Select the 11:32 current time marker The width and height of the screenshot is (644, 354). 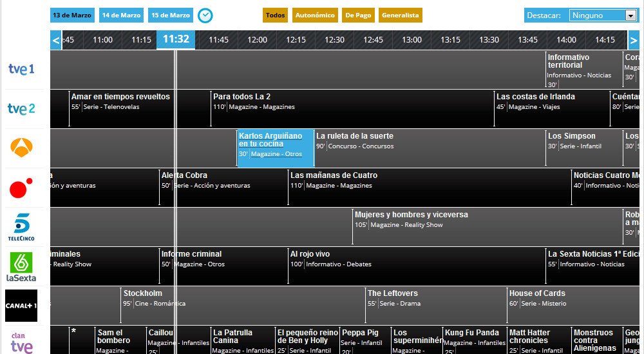[x=176, y=39]
